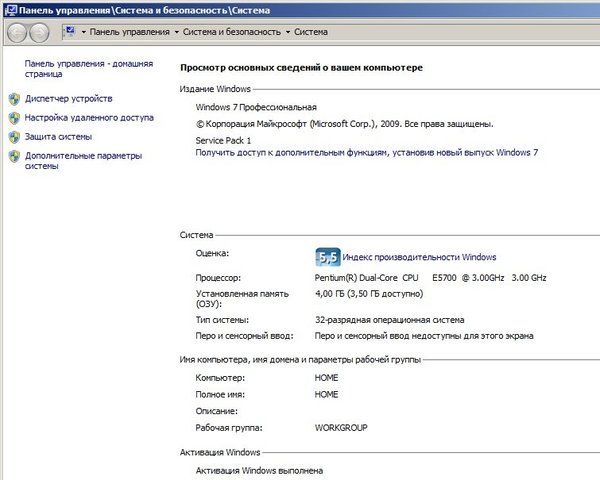The height and width of the screenshot is (480, 600).
Task: Click Установленная память (ОЗУ): label
Action: pos(242,299)
